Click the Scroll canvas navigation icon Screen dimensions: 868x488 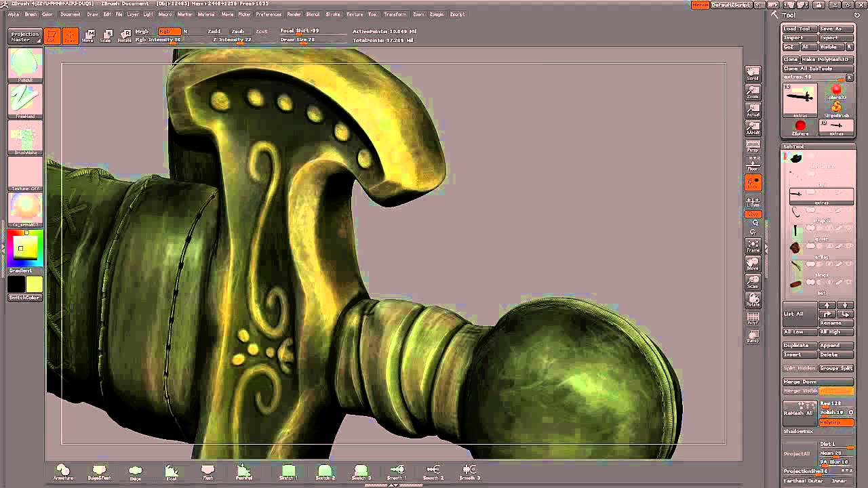point(753,75)
